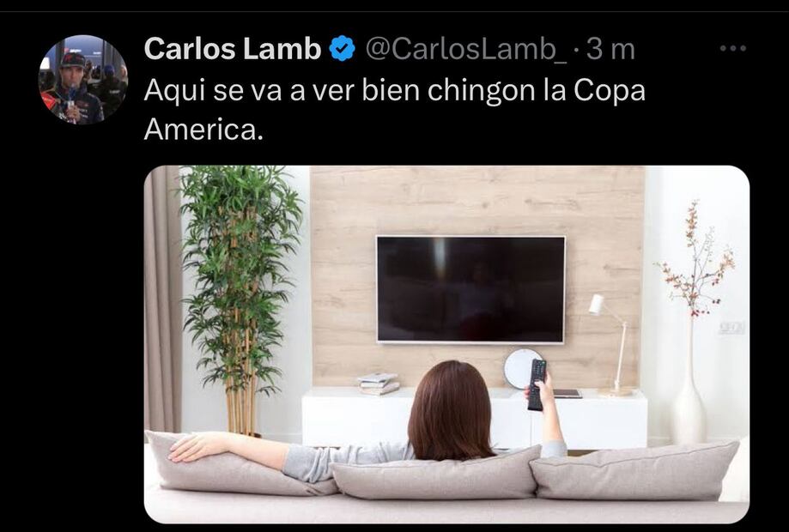Screen dimensions: 789x532
Task: Click the remote control held up
Action: point(537,384)
